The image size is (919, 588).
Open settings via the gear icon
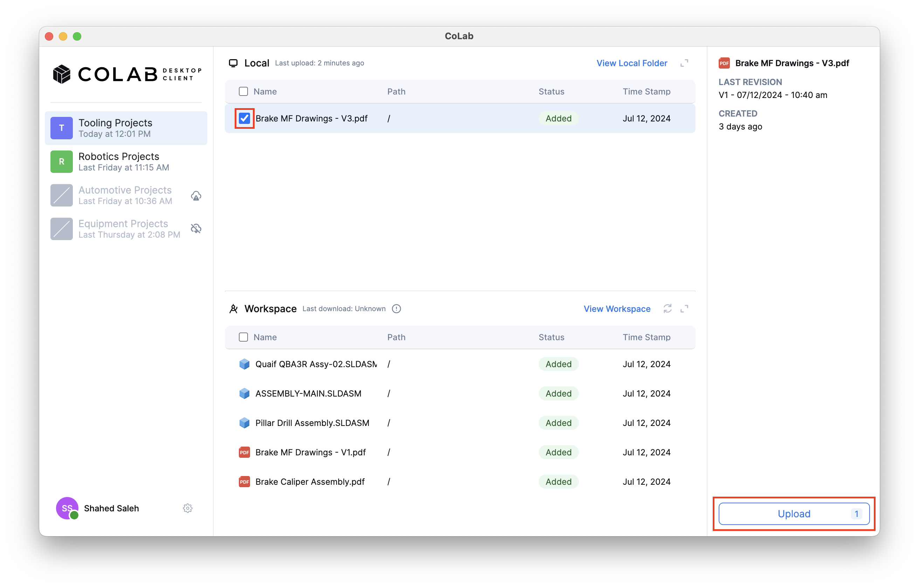[187, 508]
